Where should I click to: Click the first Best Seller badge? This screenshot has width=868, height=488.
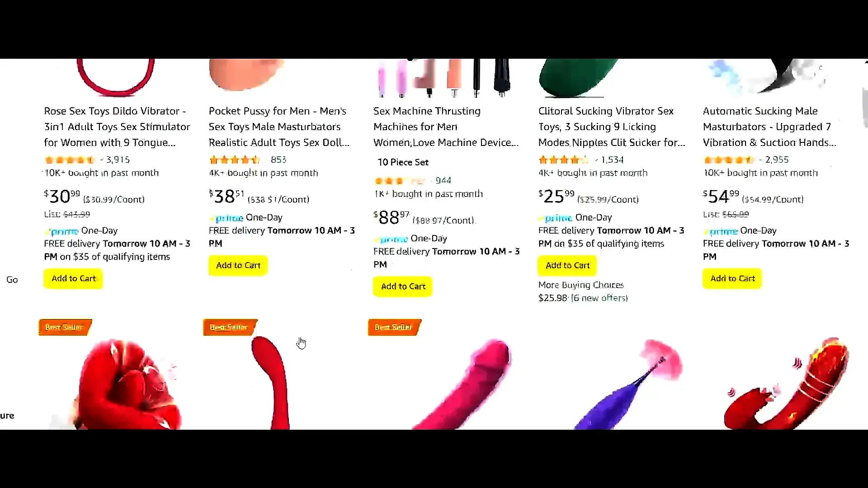[x=65, y=327]
